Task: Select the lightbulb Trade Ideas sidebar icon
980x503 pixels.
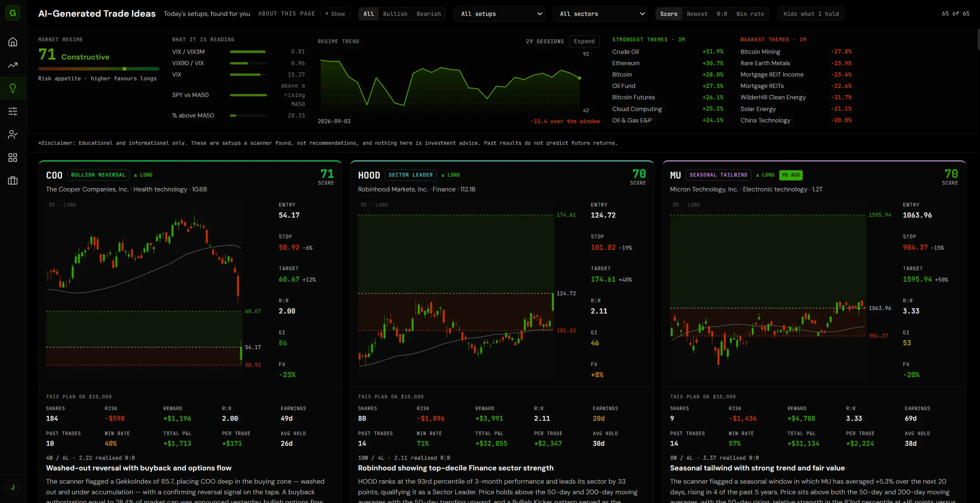Action: [x=13, y=88]
